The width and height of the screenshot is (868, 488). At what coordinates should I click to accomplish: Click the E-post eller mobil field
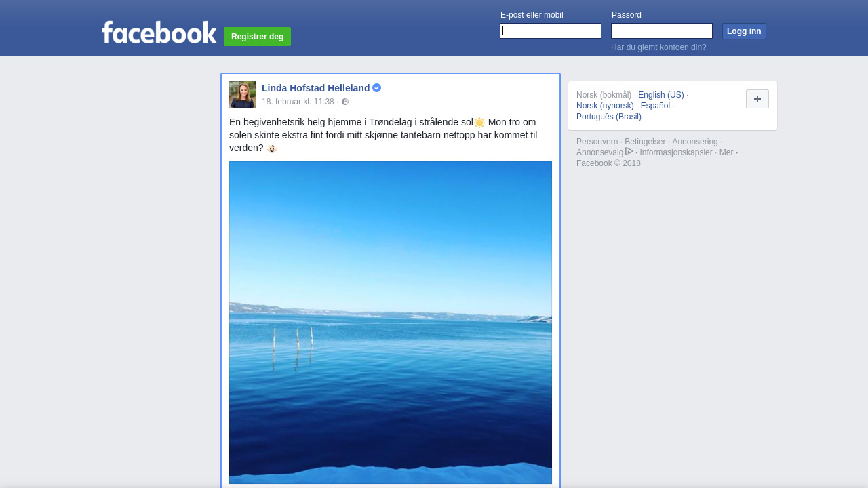pyautogui.click(x=551, y=31)
